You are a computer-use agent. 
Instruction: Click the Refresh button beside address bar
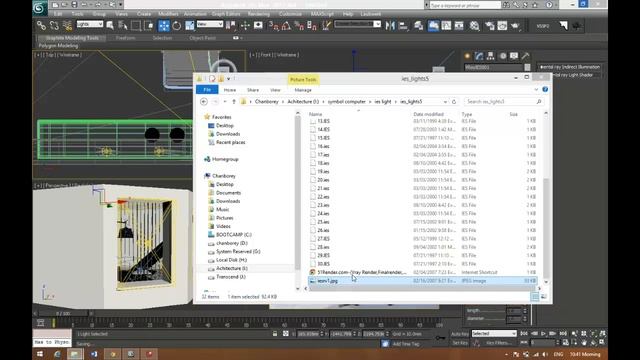pyautogui.click(x=454, y=102)
